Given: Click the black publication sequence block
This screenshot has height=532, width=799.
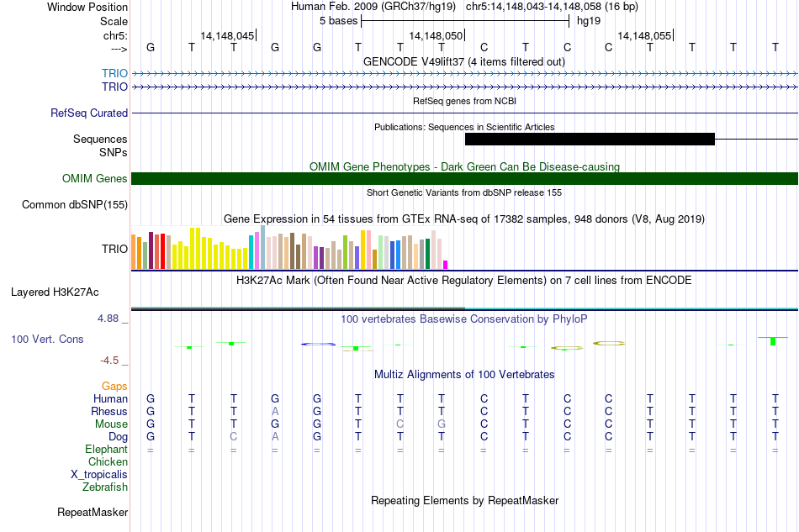Looking at the screenshot, I should pyautogui.click(x=590, y=139).
